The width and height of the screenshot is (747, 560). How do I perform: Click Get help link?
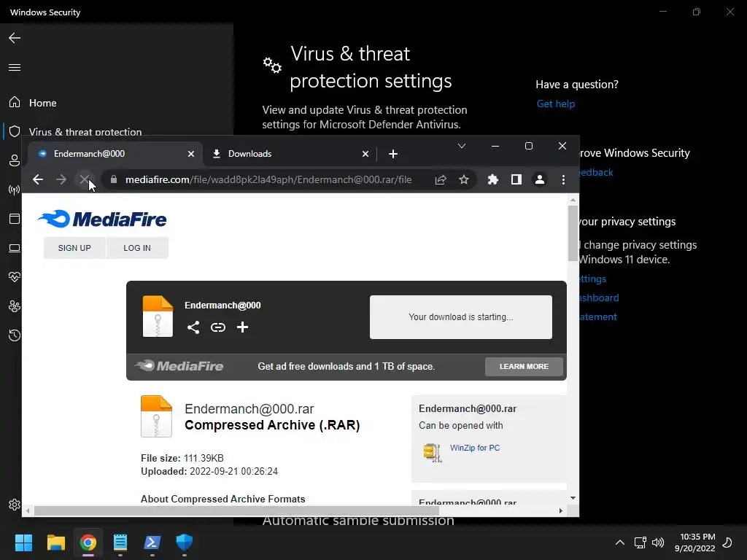555,104
